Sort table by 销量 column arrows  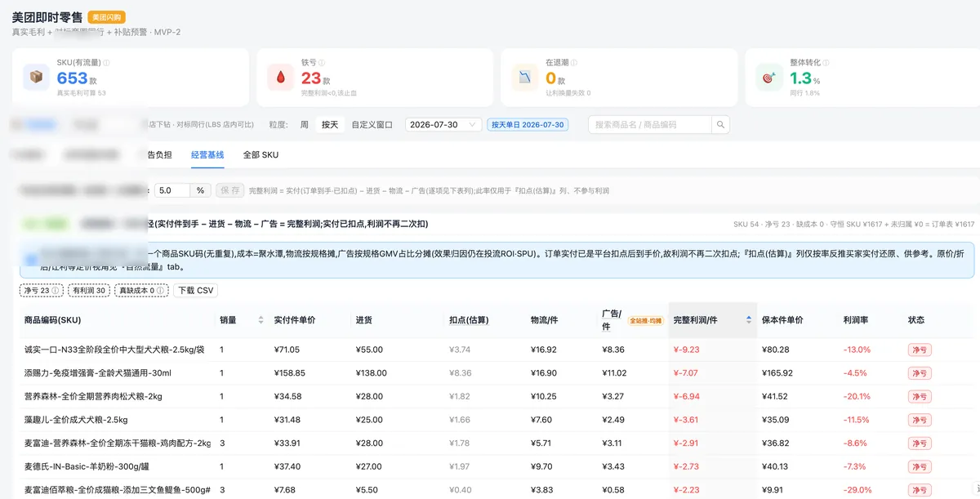(x=261, y=320)
